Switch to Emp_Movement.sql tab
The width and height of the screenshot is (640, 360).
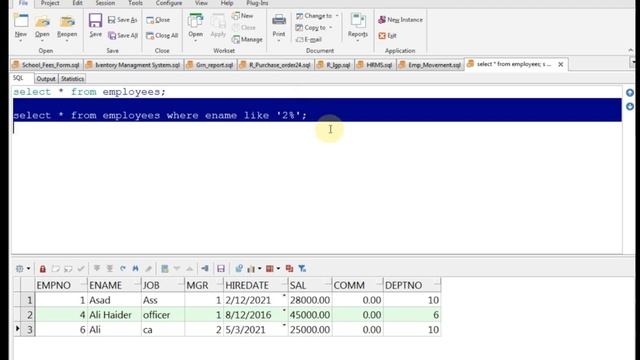[430, 65]
